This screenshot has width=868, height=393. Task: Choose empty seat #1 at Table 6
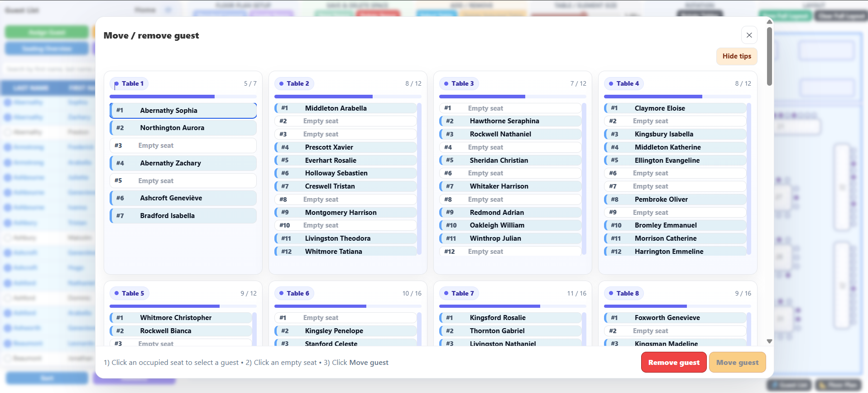click(x=345, y=318)
